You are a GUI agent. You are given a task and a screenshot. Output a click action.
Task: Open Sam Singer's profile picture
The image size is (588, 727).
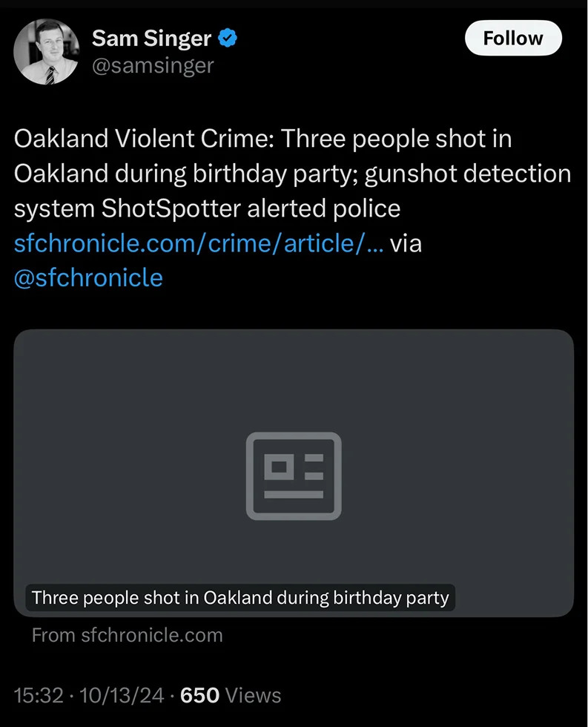tap(46, 51)
